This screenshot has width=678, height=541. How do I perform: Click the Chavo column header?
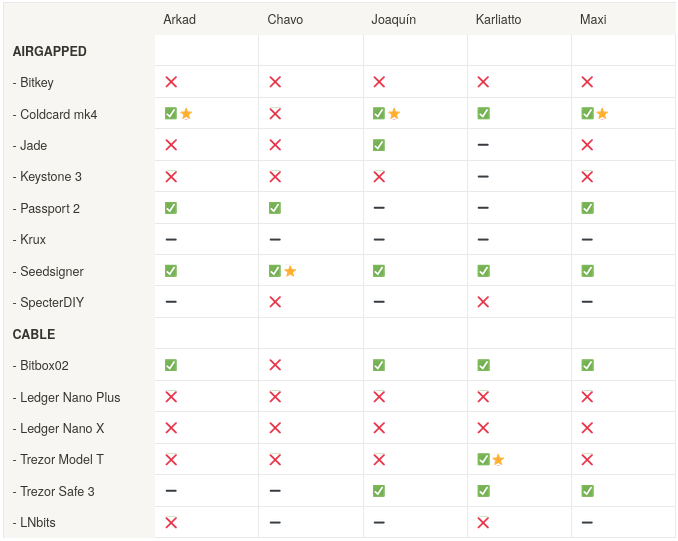(x=285, y=19)
